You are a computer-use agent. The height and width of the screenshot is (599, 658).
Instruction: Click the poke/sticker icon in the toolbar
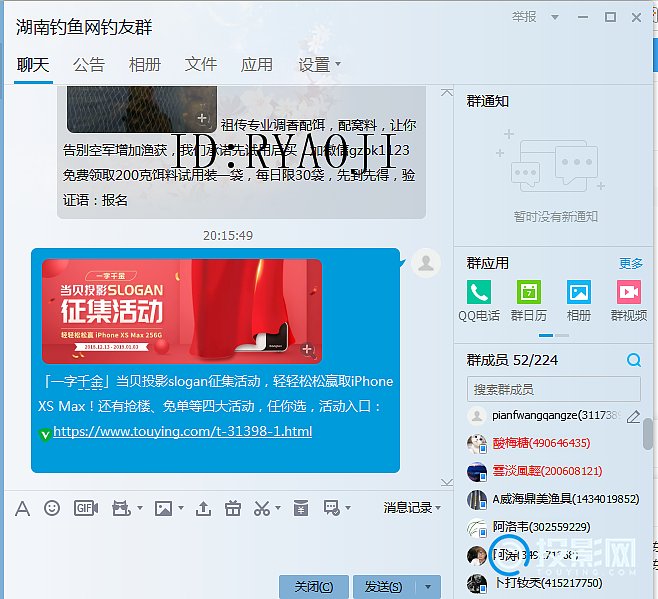(121, 508)
